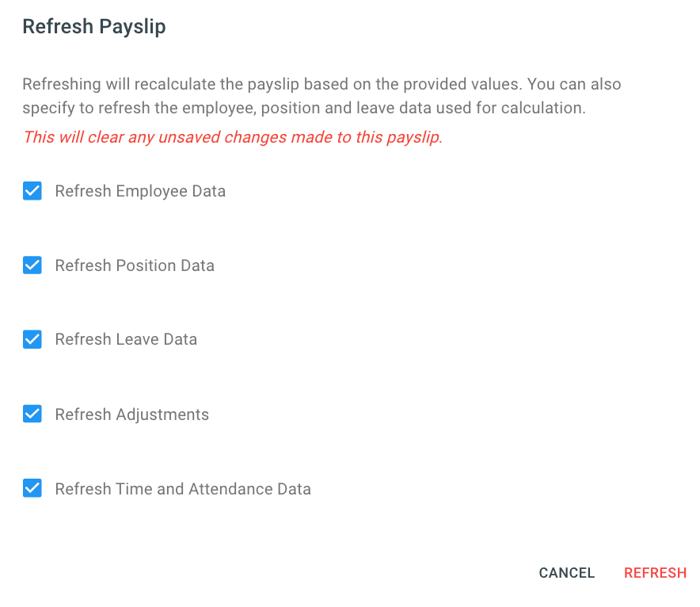The height and width of the screenshot is (607, 700).
Task: Click the 'Refresh Adjustments' label text
Action: pos(131,414)
